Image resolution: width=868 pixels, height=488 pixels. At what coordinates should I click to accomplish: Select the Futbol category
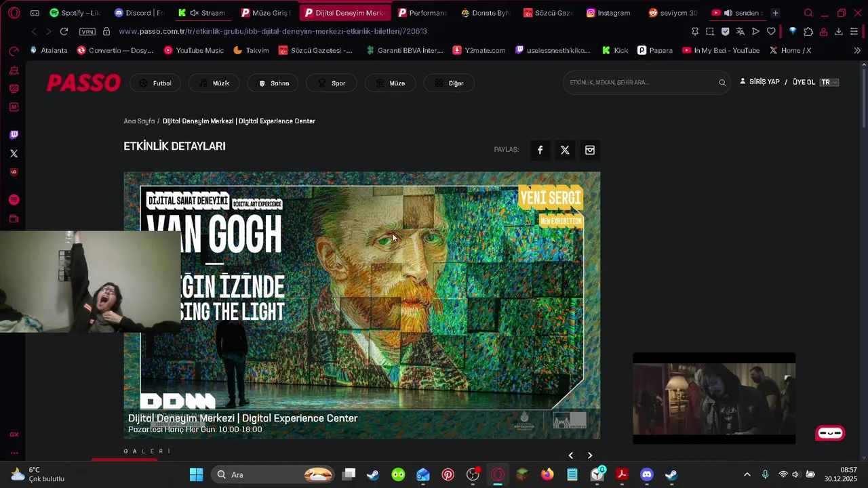[155, 83]
